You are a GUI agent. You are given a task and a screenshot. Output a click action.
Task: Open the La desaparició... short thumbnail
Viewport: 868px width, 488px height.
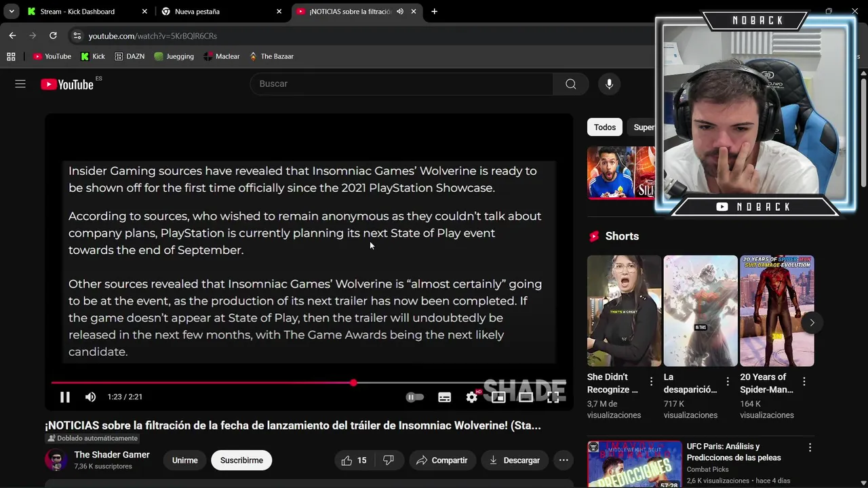(x=701, y=310)
